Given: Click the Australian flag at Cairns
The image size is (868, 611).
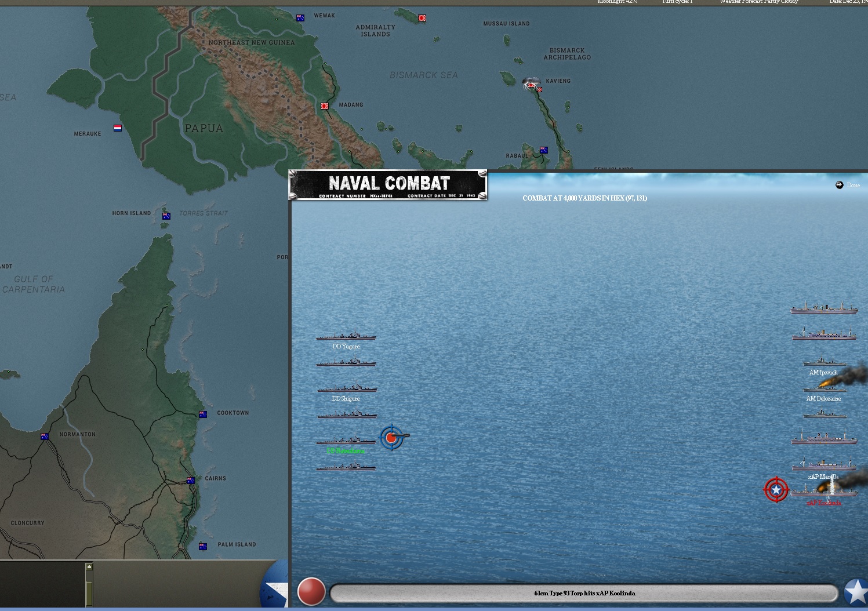Looking at the screenshot, I should (x=190, y=480).
